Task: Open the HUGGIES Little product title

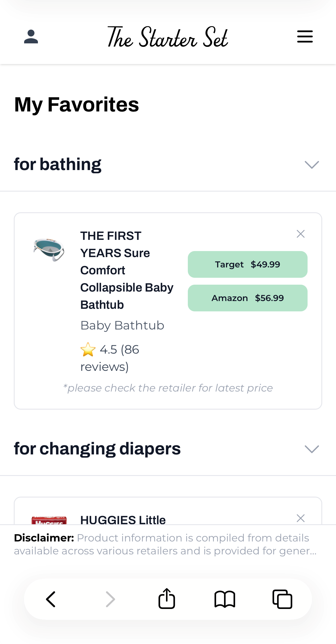Action: [x=123, y=520]
